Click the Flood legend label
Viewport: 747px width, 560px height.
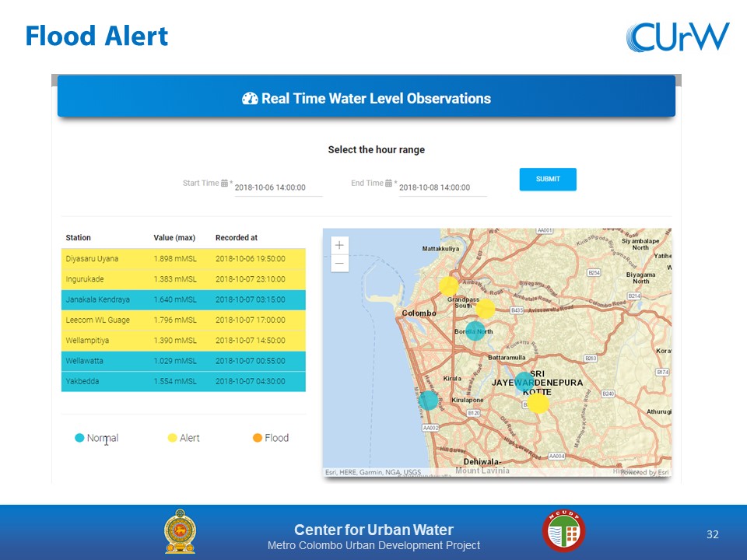click(x=277, y=438)
